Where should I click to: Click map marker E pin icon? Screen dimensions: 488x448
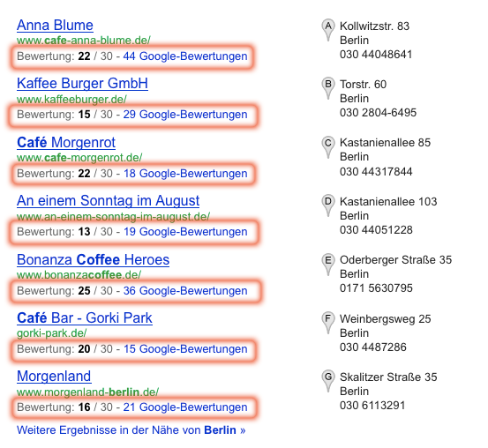tap(328, 265)
